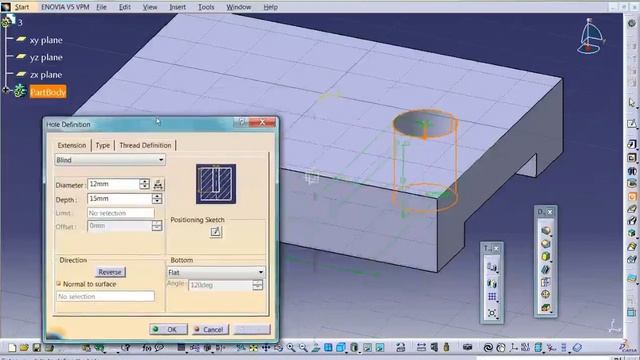Click the Select arrow tool on right toolbar
The image size is (640, 360).
(x=632, y=102)
